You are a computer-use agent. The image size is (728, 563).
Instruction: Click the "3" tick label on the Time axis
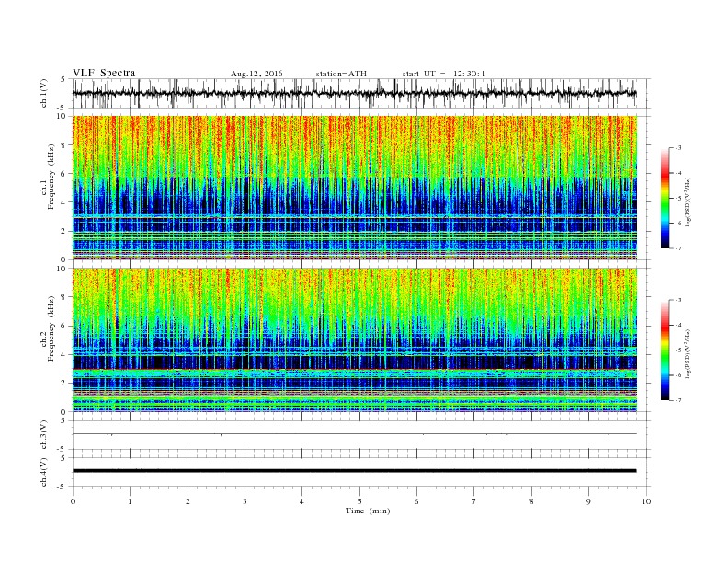pyautogui.click(x=245, y=501)
